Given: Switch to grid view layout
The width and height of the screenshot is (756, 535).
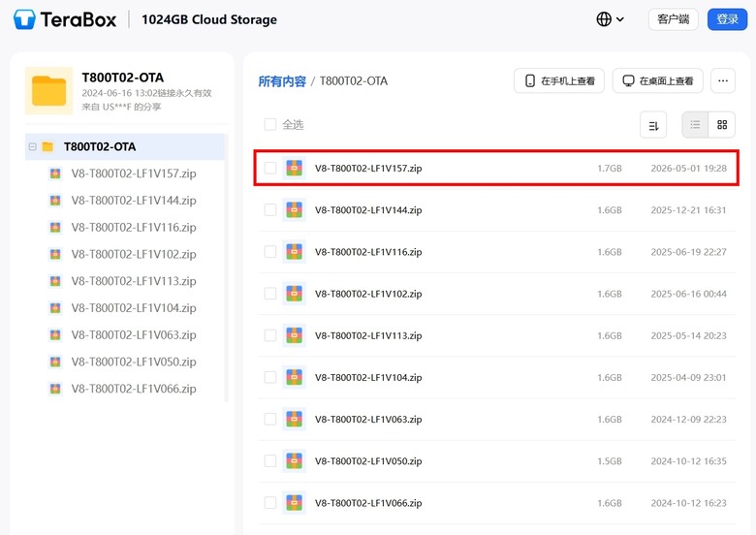Looking at the screenshot, I should click(x=722, y=125).
